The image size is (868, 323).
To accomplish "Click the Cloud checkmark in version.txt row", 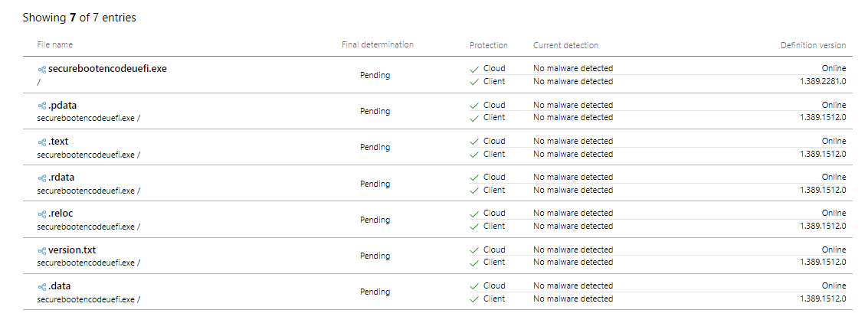I will pos(473,250).
